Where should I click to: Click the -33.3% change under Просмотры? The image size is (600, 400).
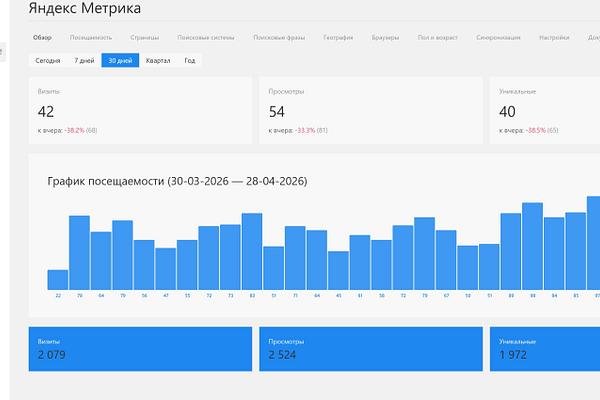[x=305, y=131]
